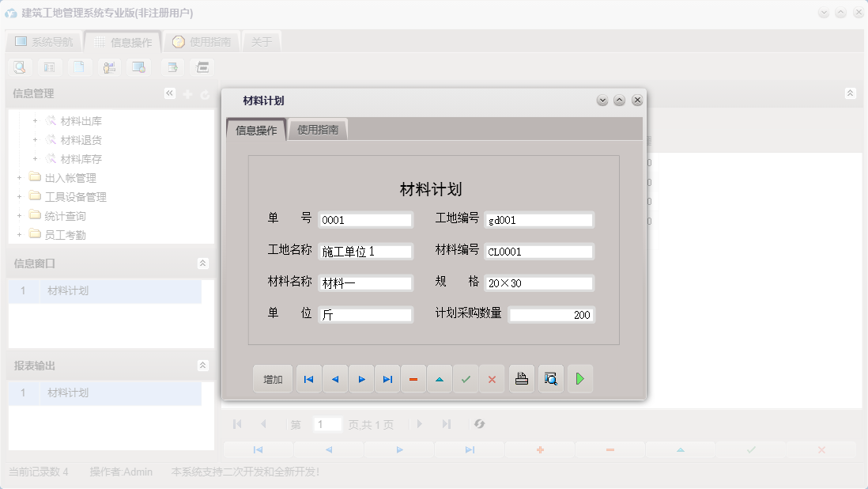Open the user management toolbar icon
Image resolution: width=868 pixels, height=489 pixels.
[x=109, y=66]
